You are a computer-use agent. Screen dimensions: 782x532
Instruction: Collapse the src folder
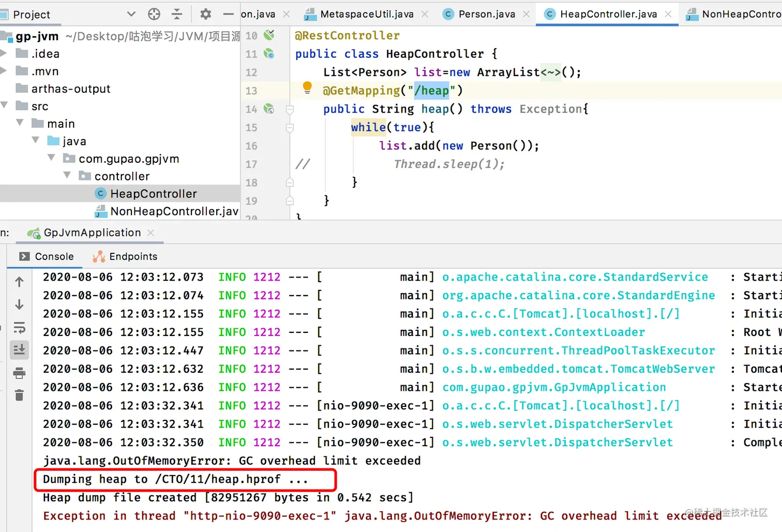click(x=4, y=105)
